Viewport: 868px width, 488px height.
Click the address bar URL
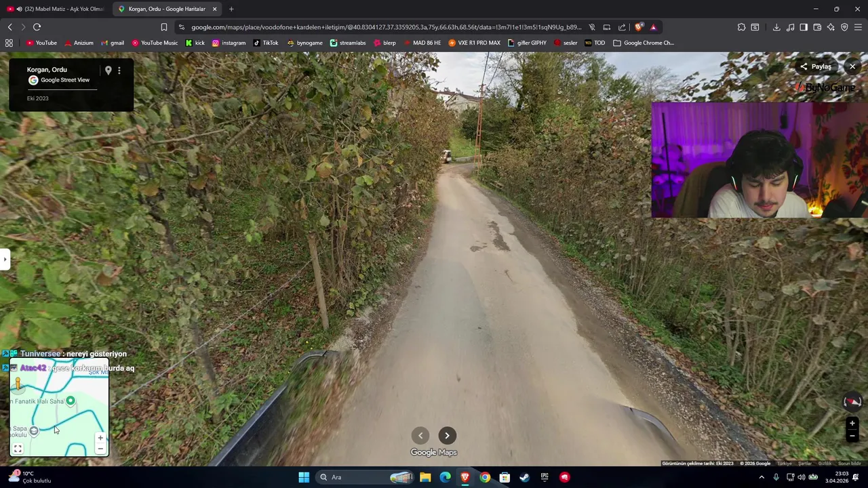coord(386,27)
